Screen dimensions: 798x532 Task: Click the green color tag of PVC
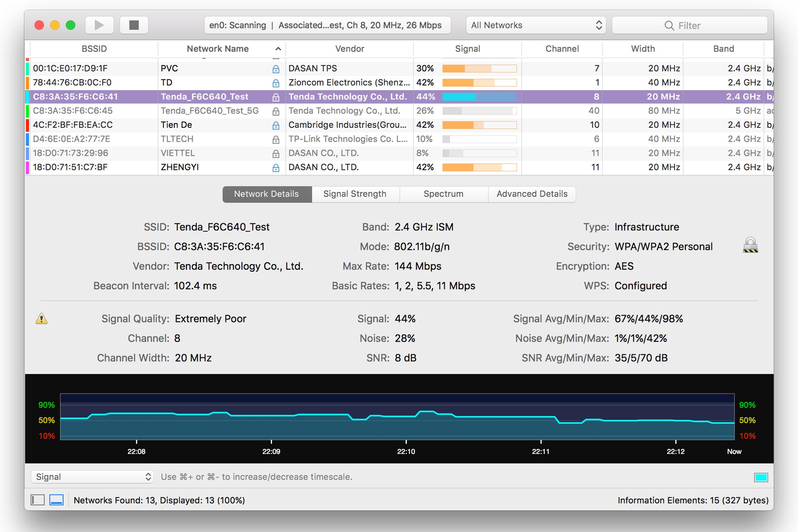pyautogui.click(x=27, y=69)
